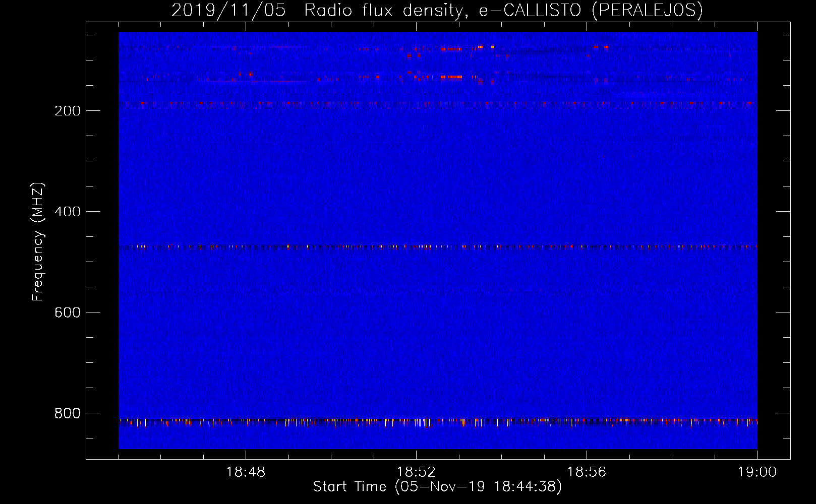The image size is (816, 504).
Task: Click the 200 frequency tick label
Action: pos(68,111)
